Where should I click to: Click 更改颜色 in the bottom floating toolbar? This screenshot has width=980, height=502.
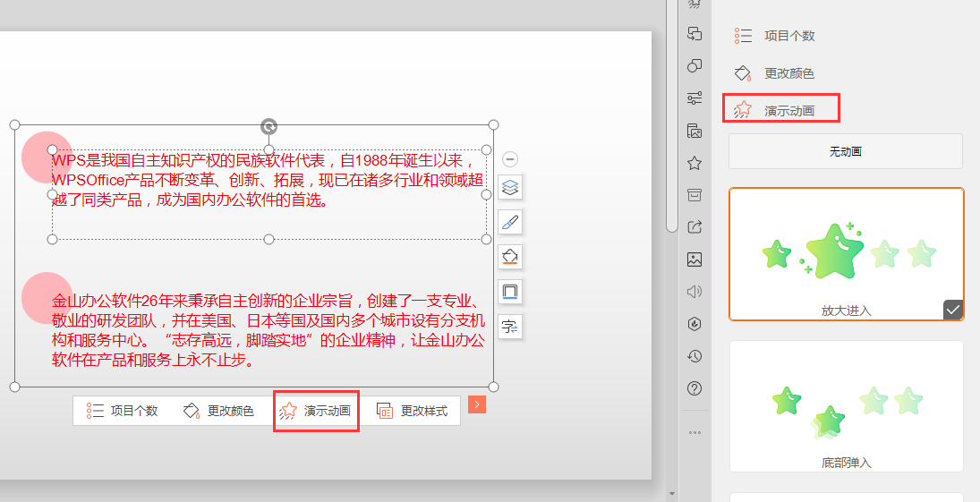(x=218, y=411)
